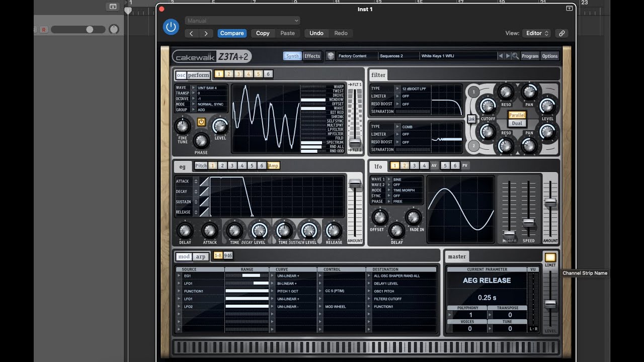
Task: Expand LFO WAVE 1 selector arrow
Action: click(x=389, y=179)
